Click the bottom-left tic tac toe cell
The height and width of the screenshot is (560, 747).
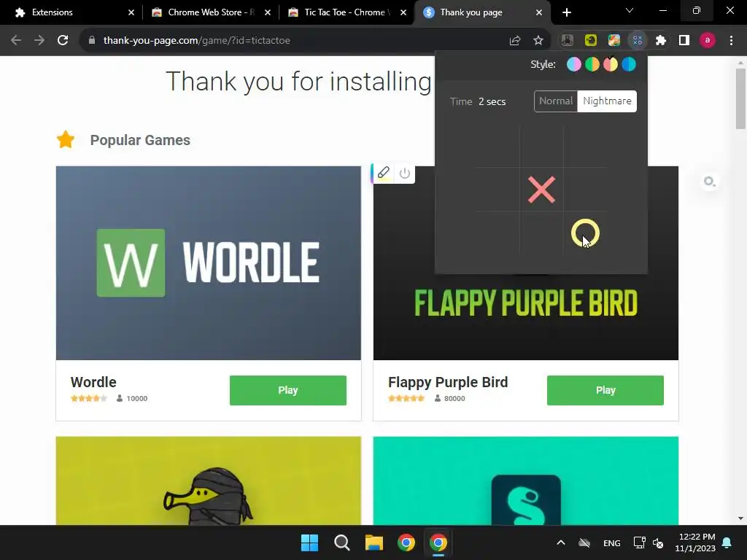pyautogui.click(x=498, y=233)
